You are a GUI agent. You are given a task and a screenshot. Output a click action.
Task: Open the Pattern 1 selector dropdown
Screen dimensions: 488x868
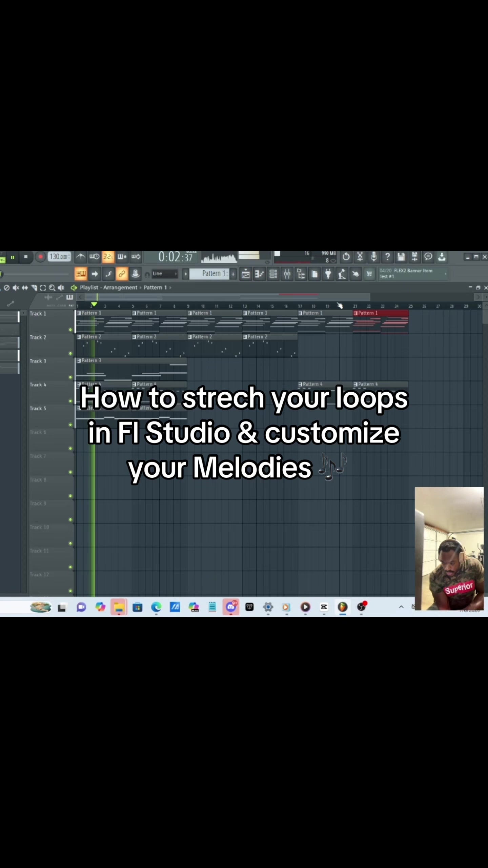(209, 274)
